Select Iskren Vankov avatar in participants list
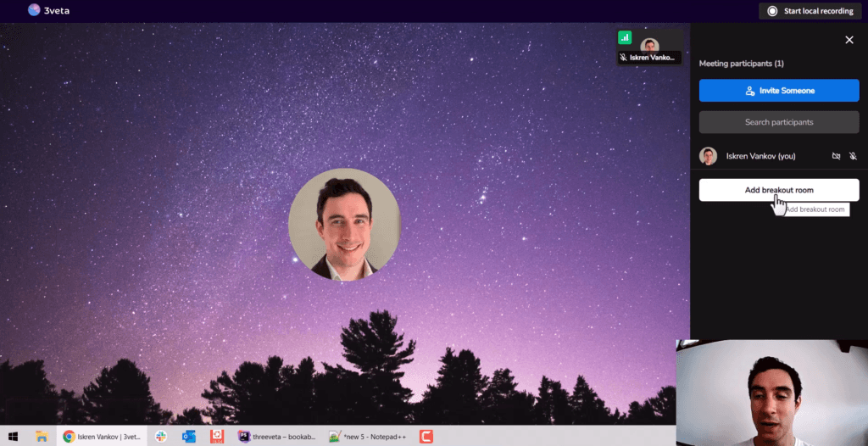Image resolution: width=868 pixels, height=446 pixels. 708,156
